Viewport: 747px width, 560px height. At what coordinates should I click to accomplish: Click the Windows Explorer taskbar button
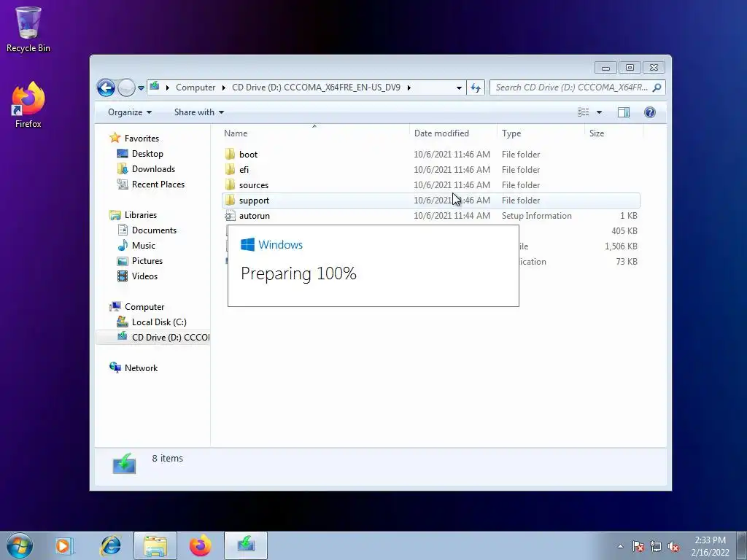tap(155, 545)
